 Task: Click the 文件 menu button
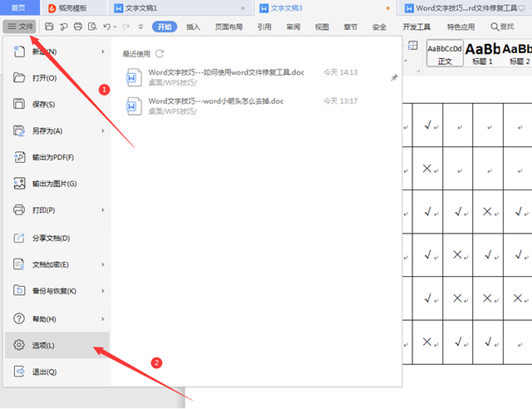tap(20, 27)
